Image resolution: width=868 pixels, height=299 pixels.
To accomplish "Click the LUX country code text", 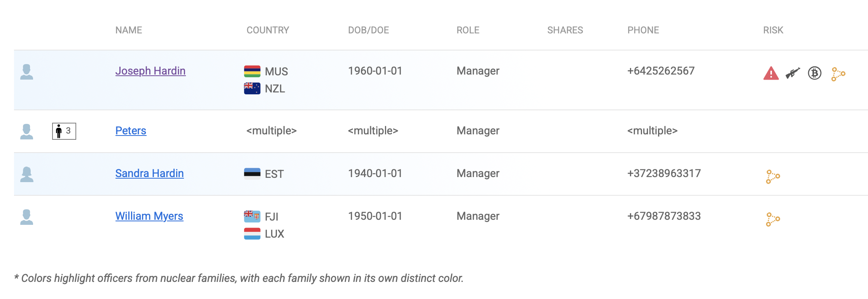I will [x=275, y=234].
